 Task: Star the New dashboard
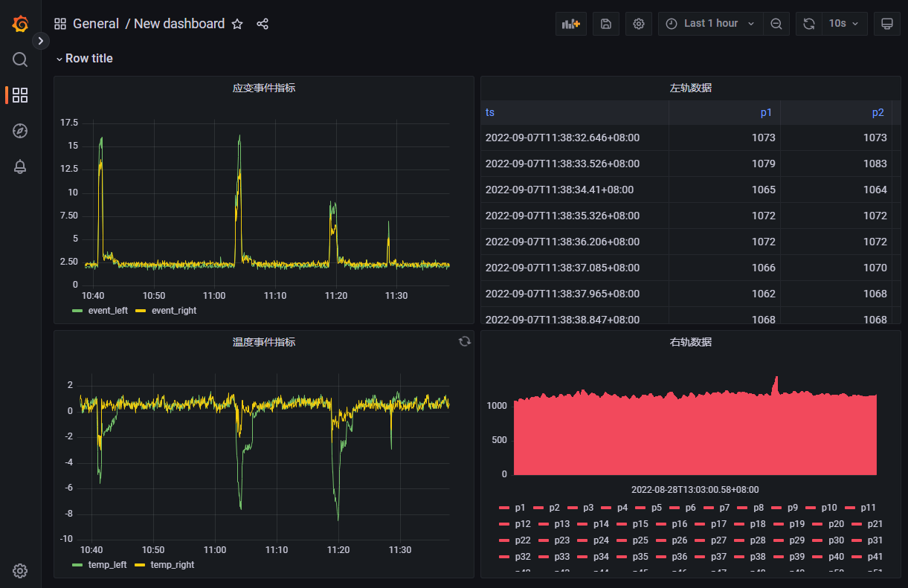(x=236, y=23)
